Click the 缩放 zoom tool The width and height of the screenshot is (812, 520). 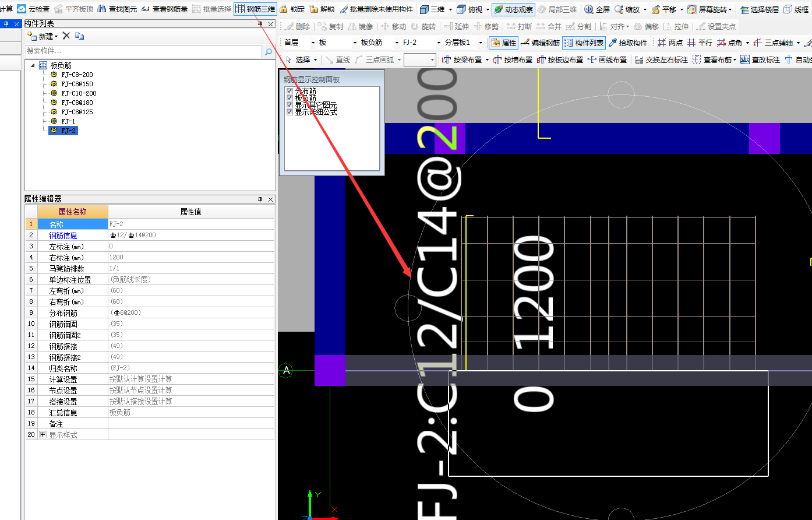628,9
